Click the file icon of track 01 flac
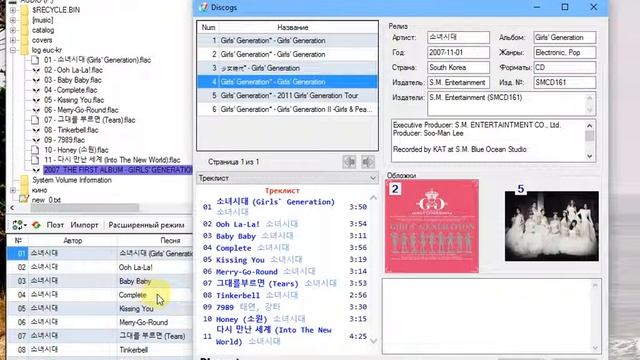This screenshot has height=360, width=640. pyautogui.click(x=36, y=60)
